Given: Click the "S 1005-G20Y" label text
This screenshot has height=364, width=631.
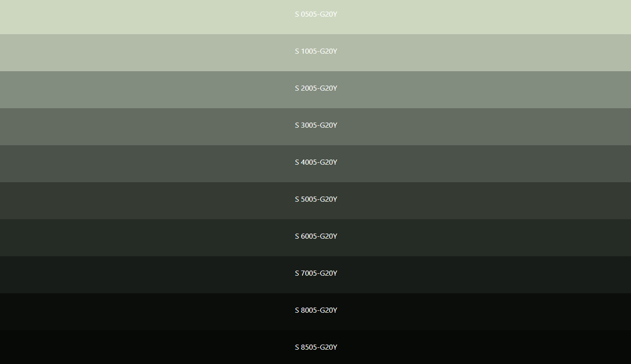Looking at the screenshot, I should [x=316, y=51].
